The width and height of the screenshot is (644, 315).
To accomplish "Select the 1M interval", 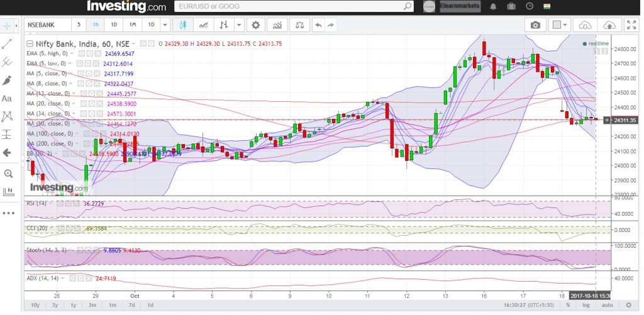I will [133, 25].
